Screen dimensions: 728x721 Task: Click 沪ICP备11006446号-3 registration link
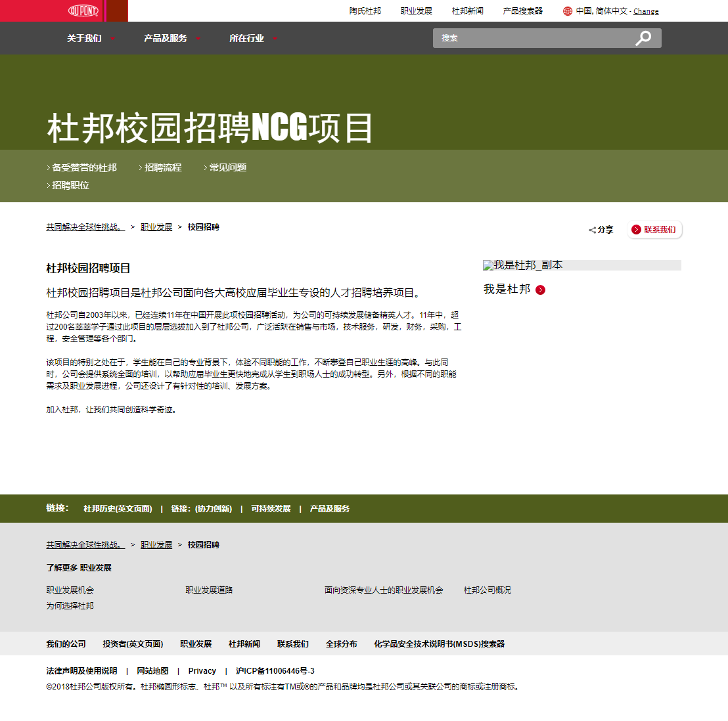tap(275, 671)
